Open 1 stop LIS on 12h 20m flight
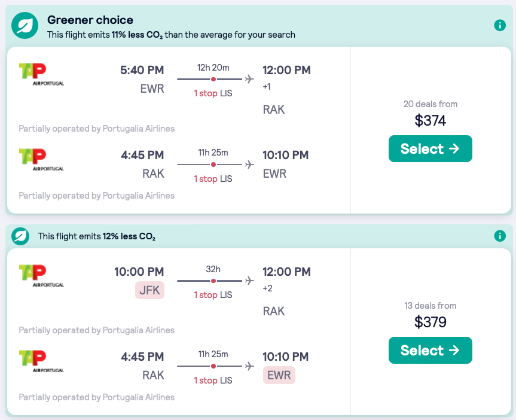 213,93
